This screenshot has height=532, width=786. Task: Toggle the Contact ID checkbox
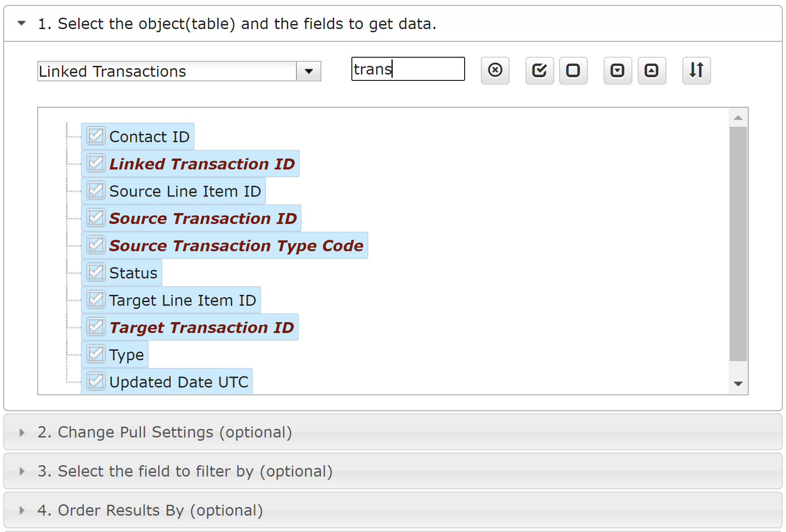point(96,136)
